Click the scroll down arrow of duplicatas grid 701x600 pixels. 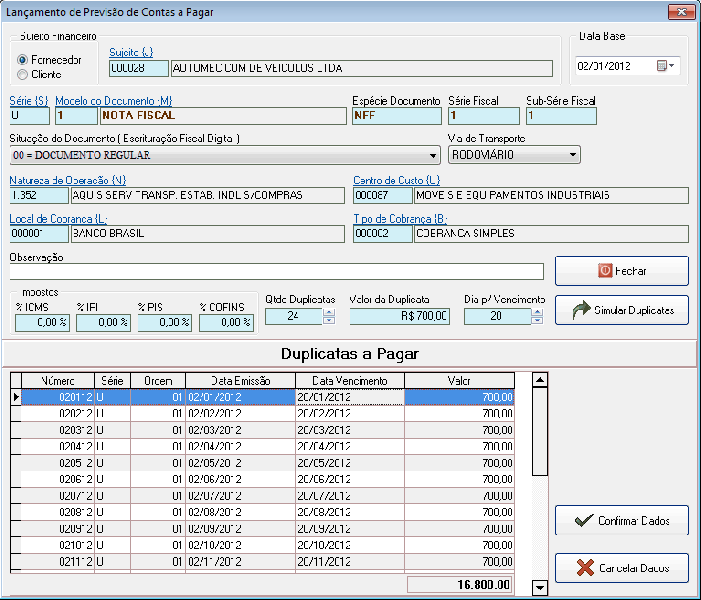tap(540, 587)
